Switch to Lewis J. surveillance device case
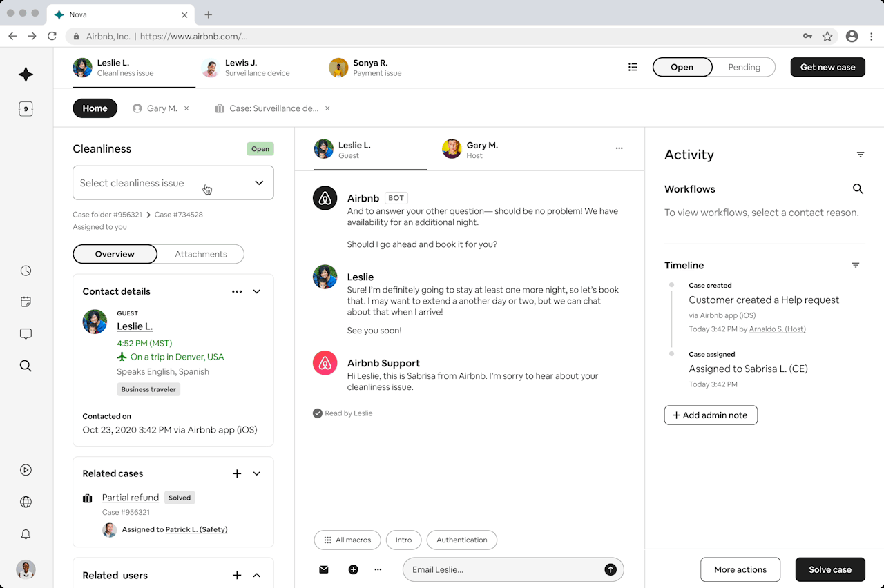 [x=247, y=68]
